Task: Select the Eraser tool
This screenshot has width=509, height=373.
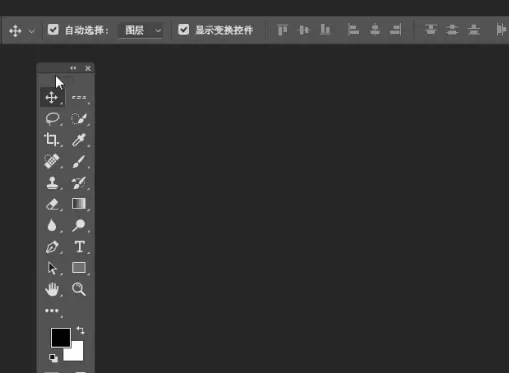Action: click(52, 204)
